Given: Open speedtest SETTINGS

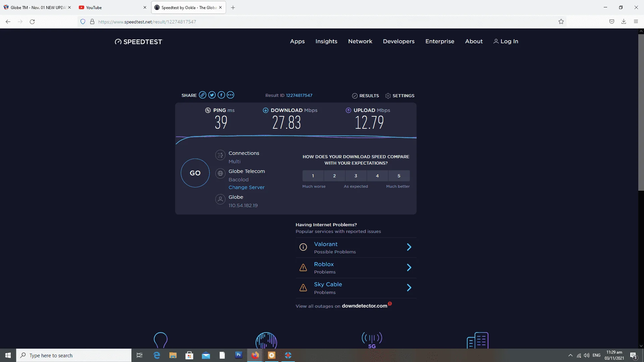Looking at the screenshot, I should pos(400,96).
